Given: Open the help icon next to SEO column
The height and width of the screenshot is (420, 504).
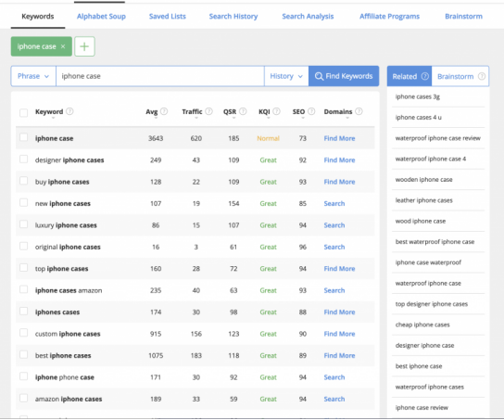Looking at the screenshot, I should pos(311,111).
